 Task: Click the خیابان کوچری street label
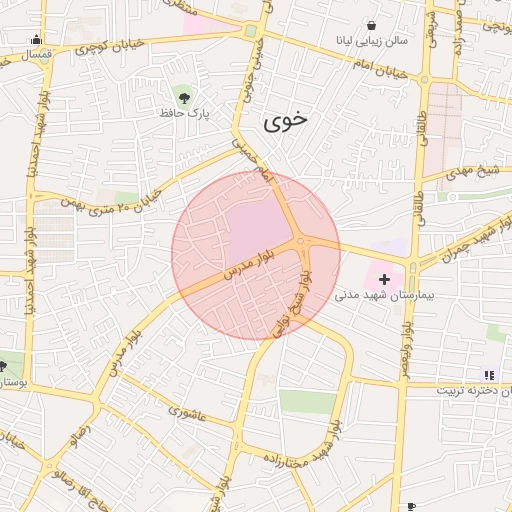[x=110, y=47]
